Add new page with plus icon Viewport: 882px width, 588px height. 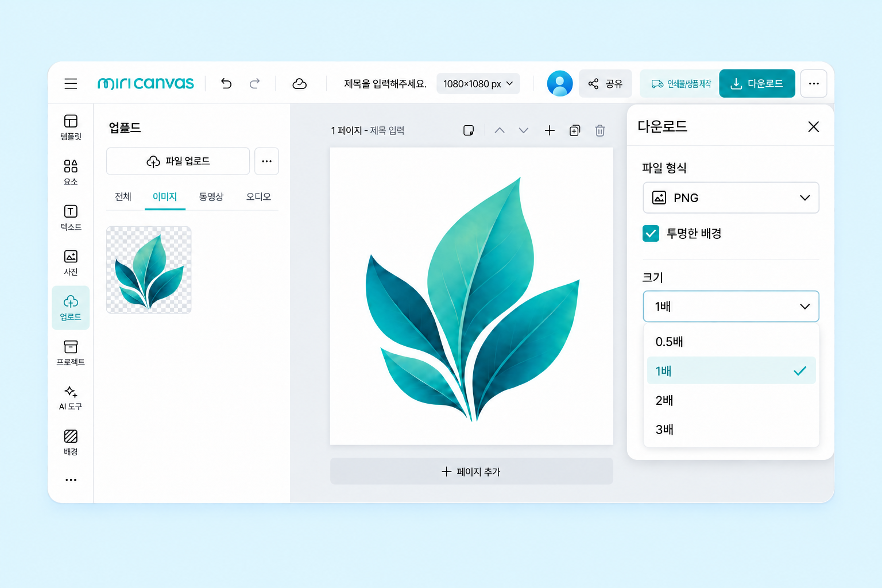(x=550, y=130)
